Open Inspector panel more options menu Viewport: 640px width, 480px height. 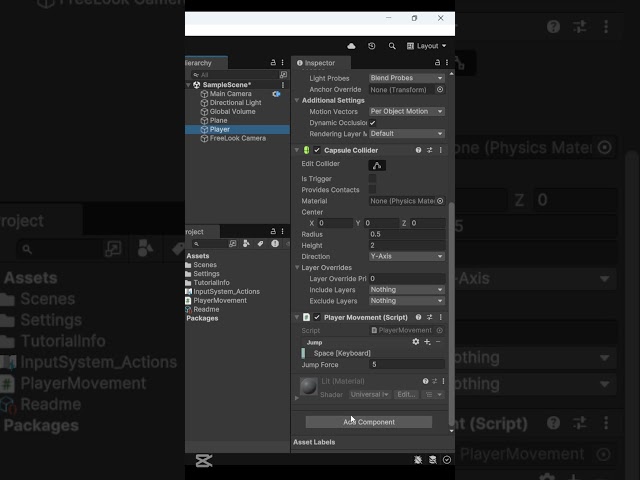[x=447, y=62]
